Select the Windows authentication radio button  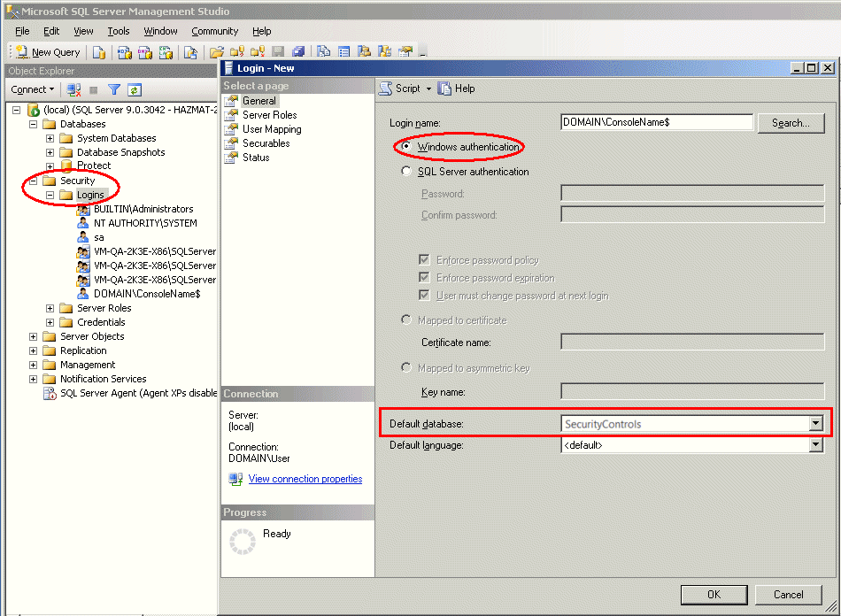tap(406, 146)
